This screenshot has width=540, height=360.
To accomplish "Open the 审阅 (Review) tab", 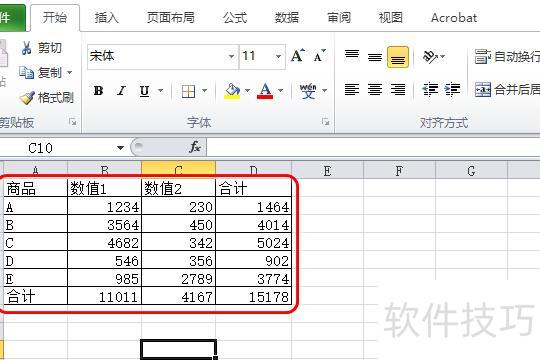I will (339, 18).
